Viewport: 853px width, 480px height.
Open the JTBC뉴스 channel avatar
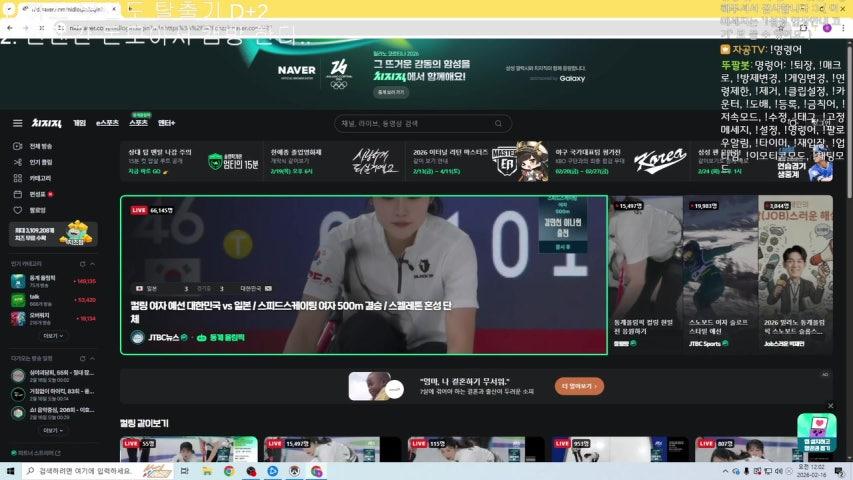138,337
